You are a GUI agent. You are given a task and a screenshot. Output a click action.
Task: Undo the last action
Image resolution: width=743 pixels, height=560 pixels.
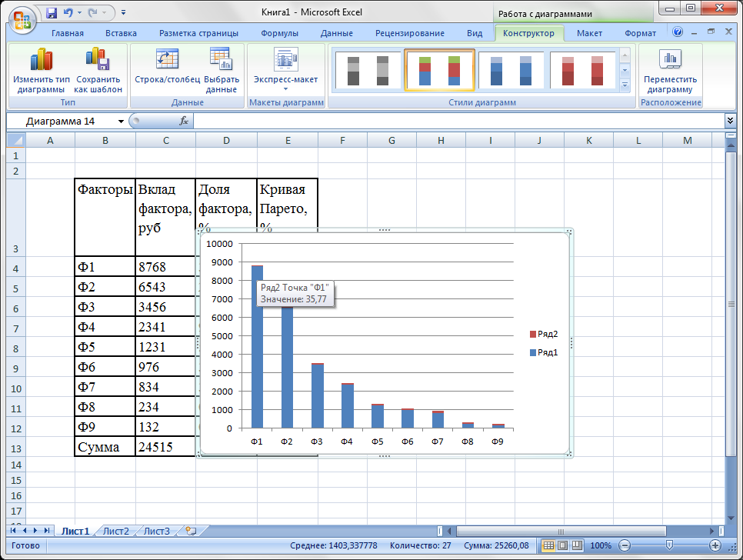coord(68,13)
